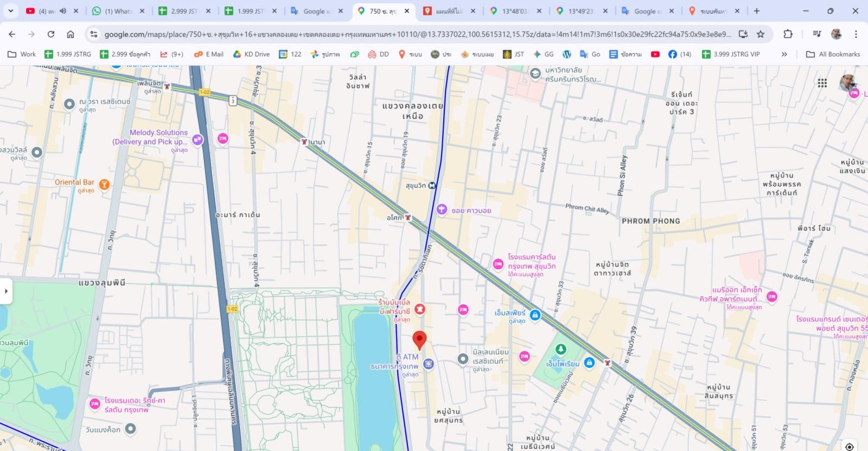Bookmark this page with the star
Image resolution: width=868 pixels, height=451 pixels.
tap(761, 34)
